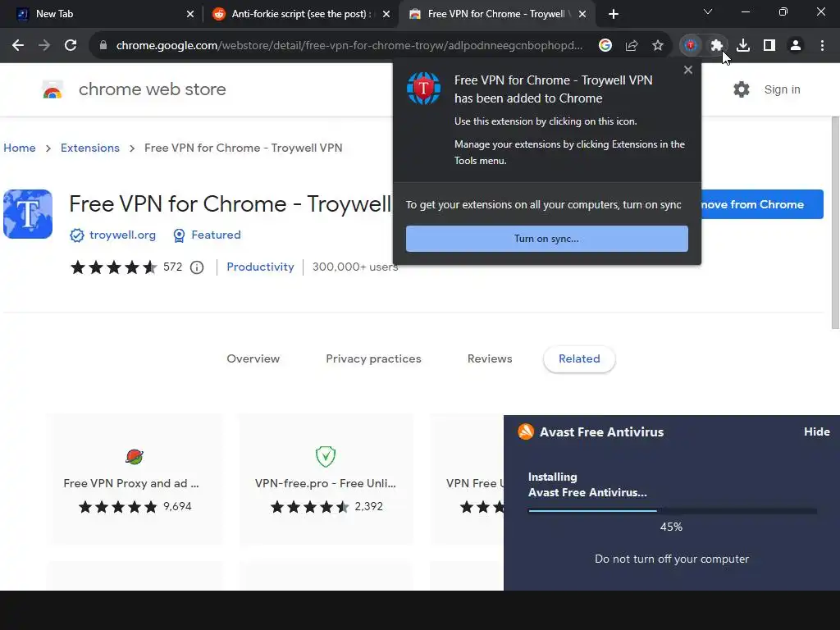This screenshot has height=630, width=840.
Task: Go to the Home breadcrumb
Action: point(20,148)
